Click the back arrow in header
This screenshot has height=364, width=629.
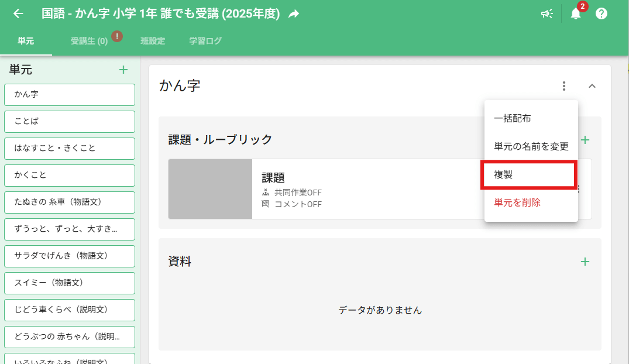(x=19, y=13)
